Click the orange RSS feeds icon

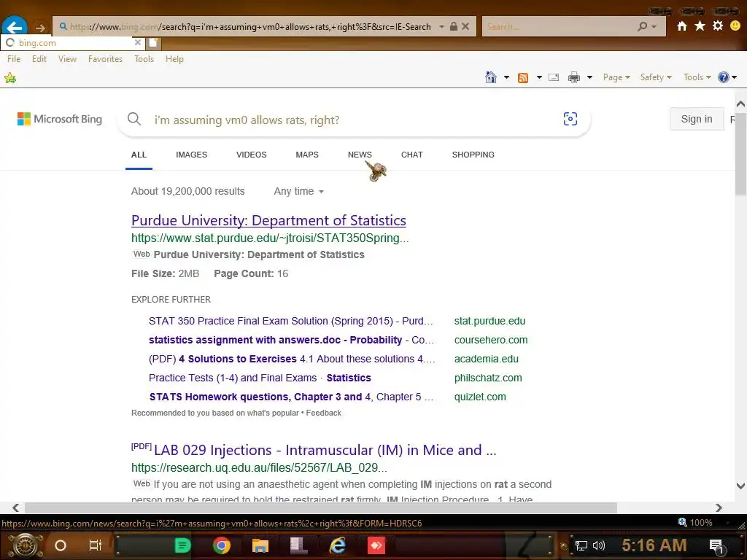[522, 77]
